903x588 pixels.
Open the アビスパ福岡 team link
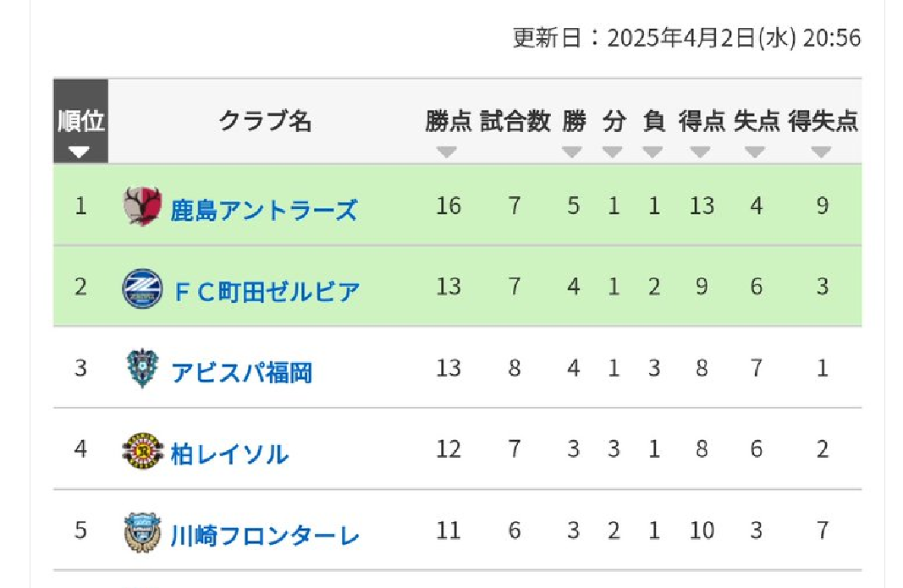tap(242, 372)
